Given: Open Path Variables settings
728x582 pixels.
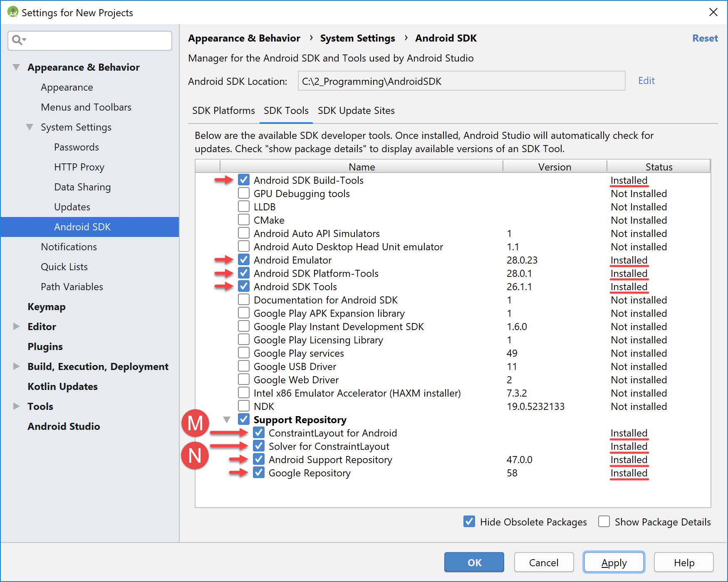Looking at the screenshot, I should (x=72, y=287).
